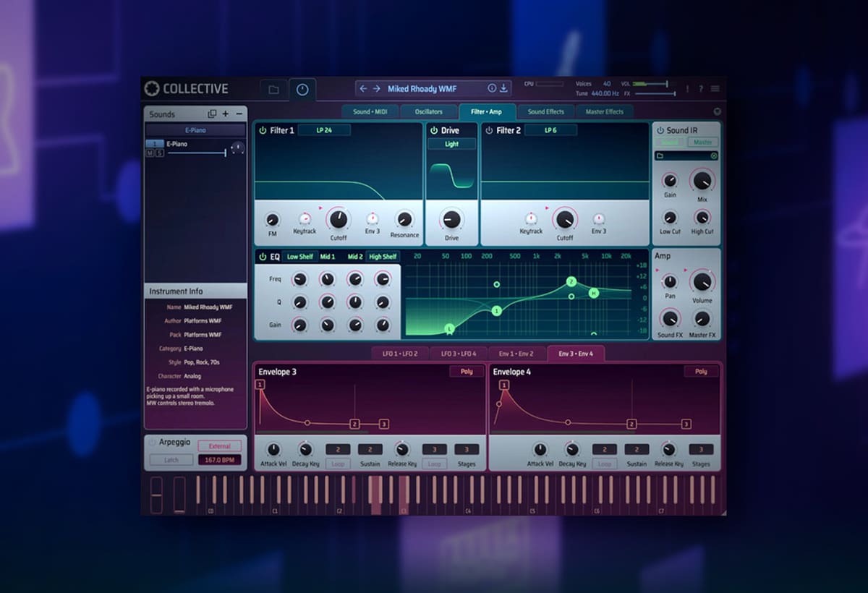Toggle Filter 1 power button
The height and width of the screenshot is (593, 868).
262,131
